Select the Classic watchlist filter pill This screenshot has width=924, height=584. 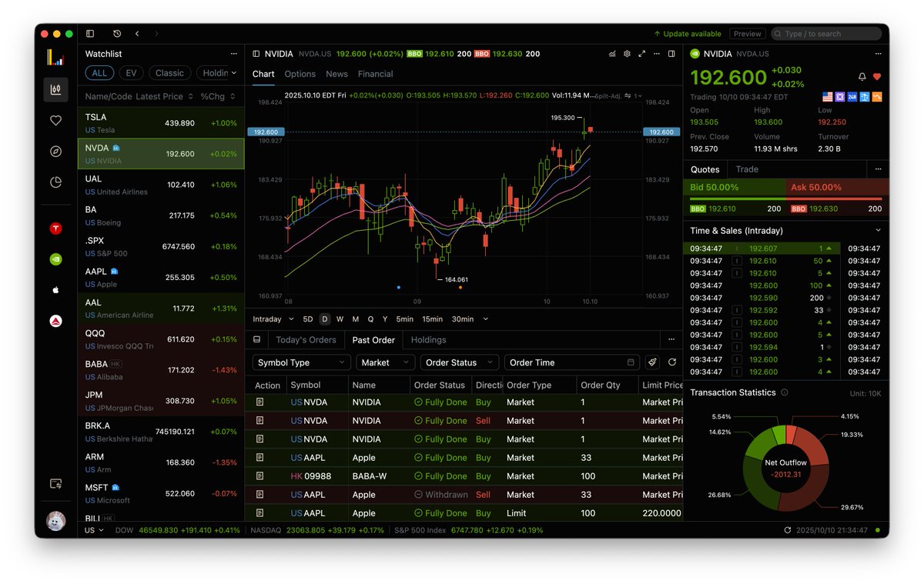pos(169,73)
